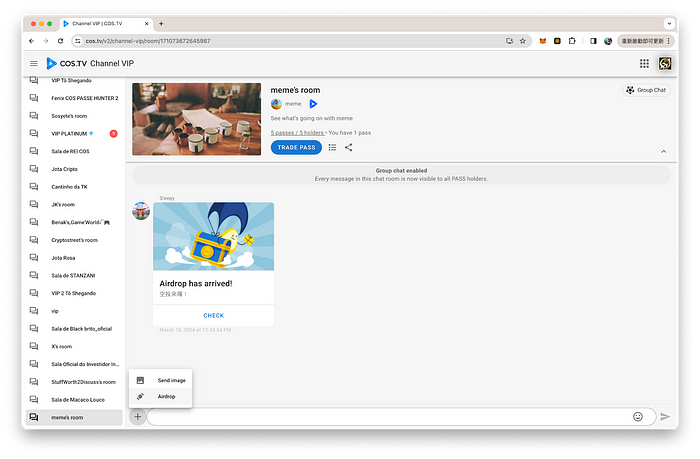Open the extensions puzzle icon
Viewport: 700px width, 459px height.
572,41
